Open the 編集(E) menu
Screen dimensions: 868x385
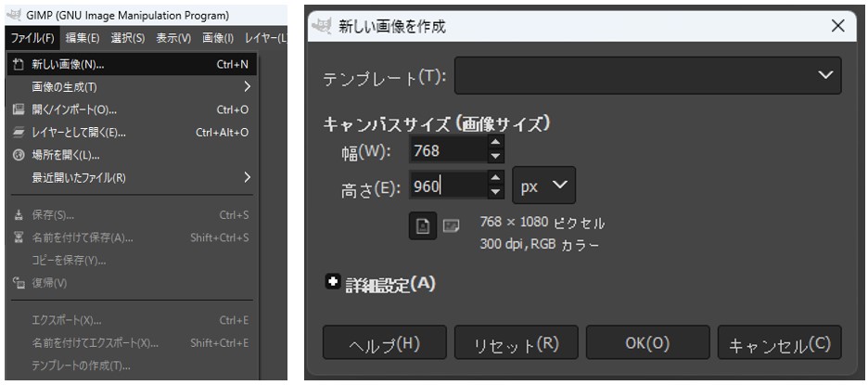point(82,38)
